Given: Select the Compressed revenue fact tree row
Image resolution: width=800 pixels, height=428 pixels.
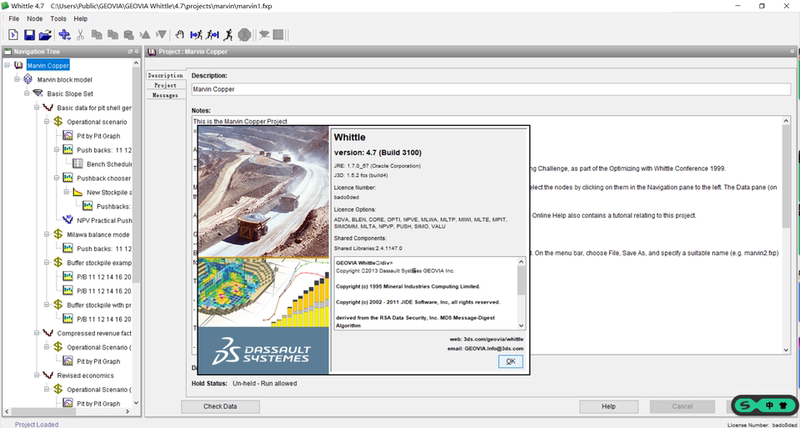Looking at the screenshot, I should [94, 333].
